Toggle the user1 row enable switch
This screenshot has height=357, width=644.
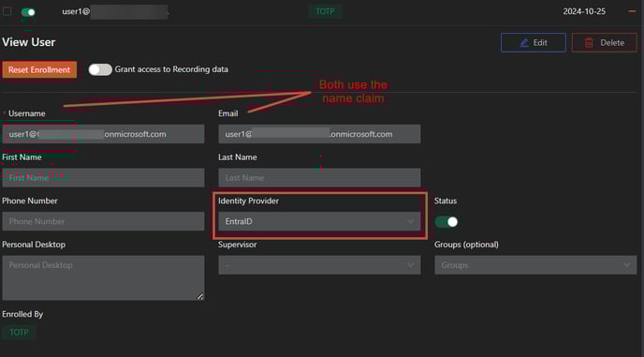(x=28, y=12)
